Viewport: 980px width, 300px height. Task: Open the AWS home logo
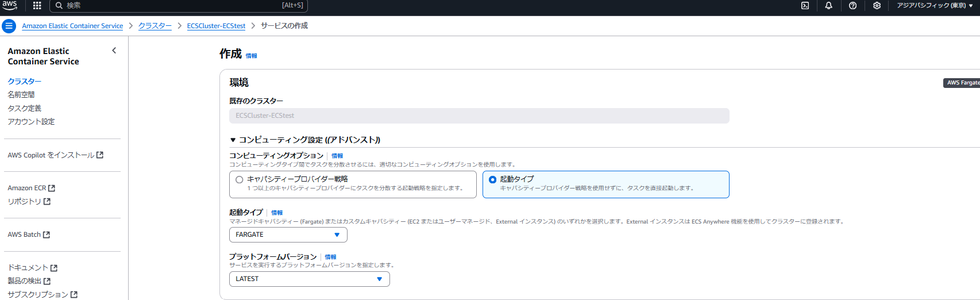(x=10, y=5)
